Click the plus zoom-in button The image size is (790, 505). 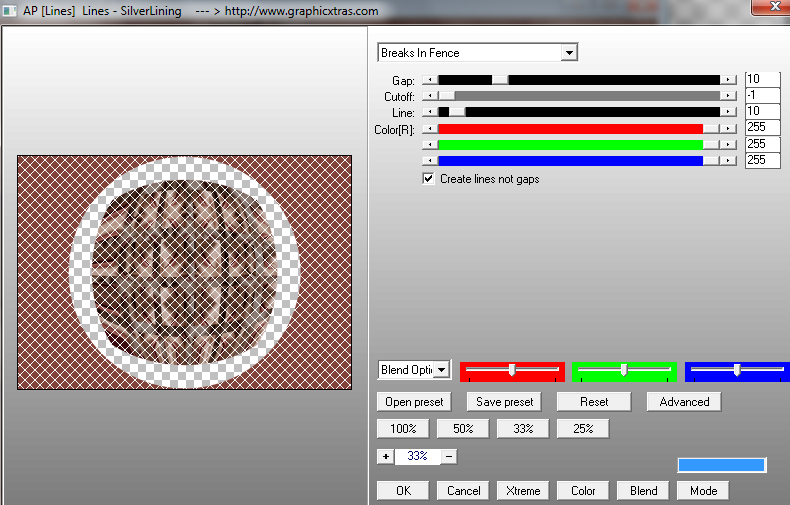386,456
